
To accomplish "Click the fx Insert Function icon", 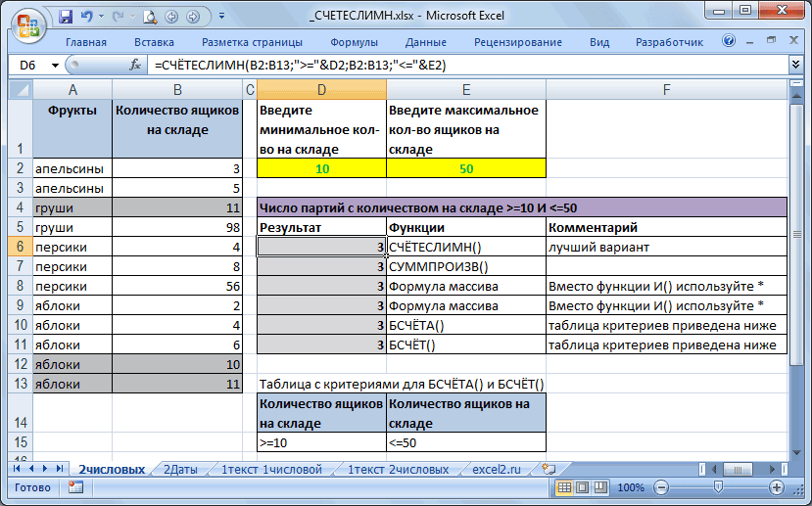I will click(135, 66).
